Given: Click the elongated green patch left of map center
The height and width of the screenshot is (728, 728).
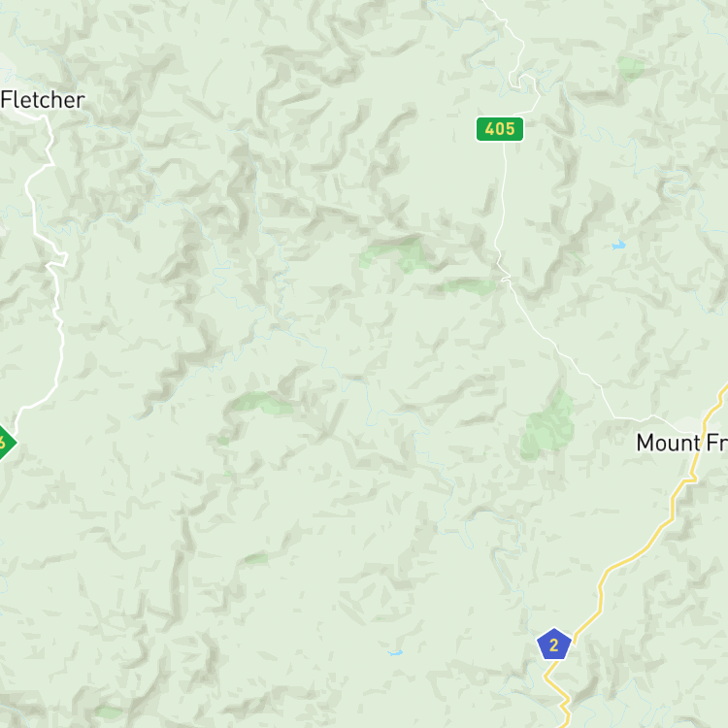Looking at the screenshot, I should [x=263, y=403].
